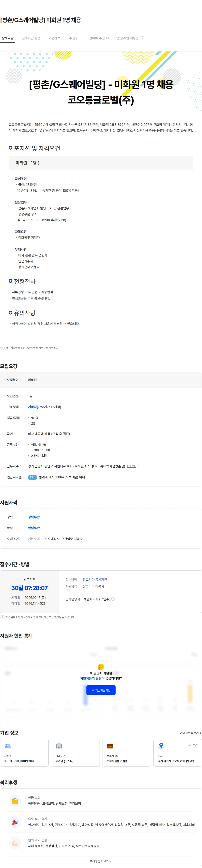The height and width of the screenshot is (868, 202).
Task: Click the 산업(업종) briefcase icon
Action: click(x=110, y=746)
